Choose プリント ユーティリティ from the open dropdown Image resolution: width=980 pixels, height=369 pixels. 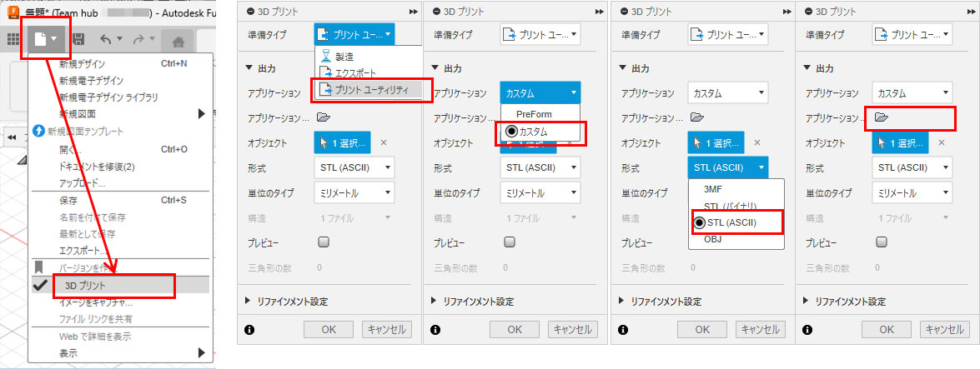coord(369,89)
